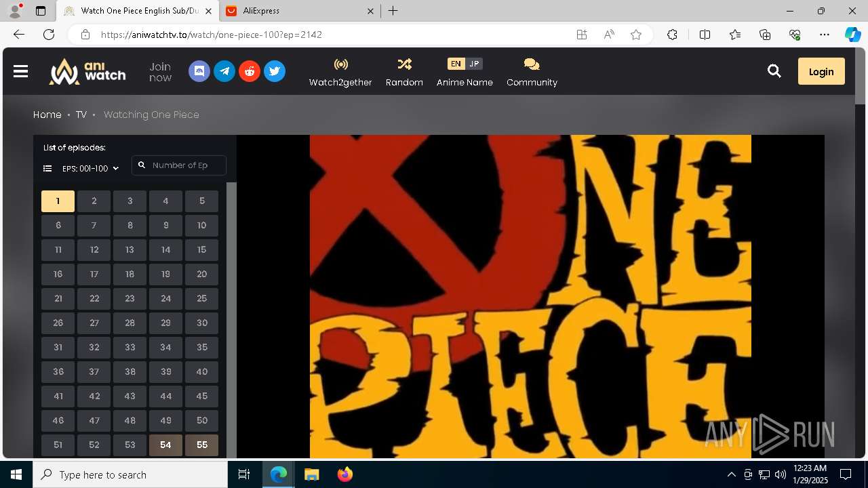
Task: Select the Watch One Piece tab
Action: [x=137, y=11]
